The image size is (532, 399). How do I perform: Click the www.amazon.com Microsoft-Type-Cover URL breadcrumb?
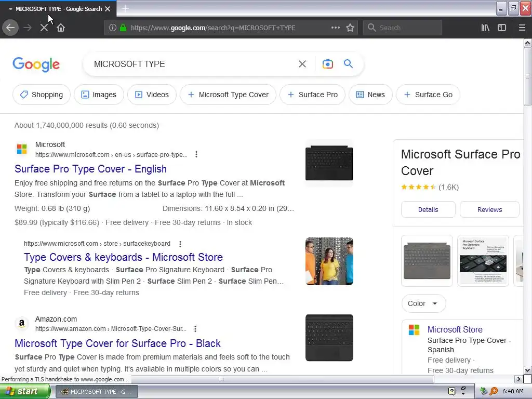pyautogui.click(x=111, y=329)
